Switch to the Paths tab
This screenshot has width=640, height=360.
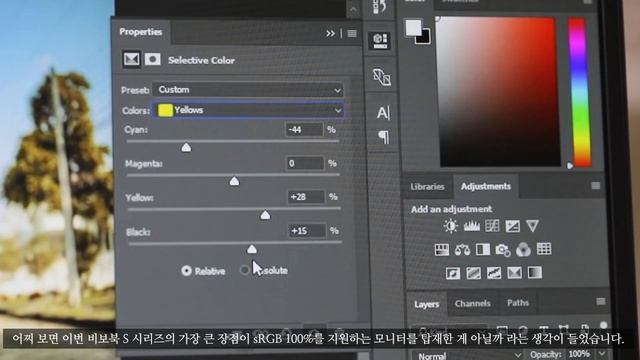point(518,302)
